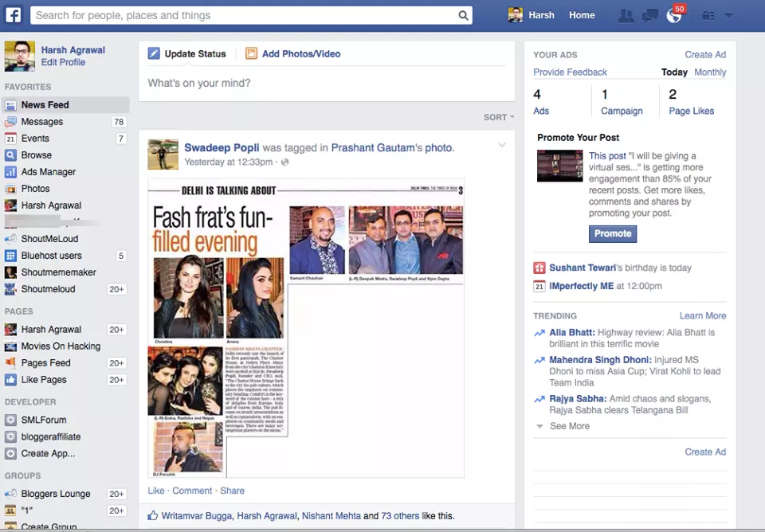Viewport: 765px width, 532px height.
Task: Click the Update Status pencil icon
Action: pyautogui.click(x=154, y=53)
